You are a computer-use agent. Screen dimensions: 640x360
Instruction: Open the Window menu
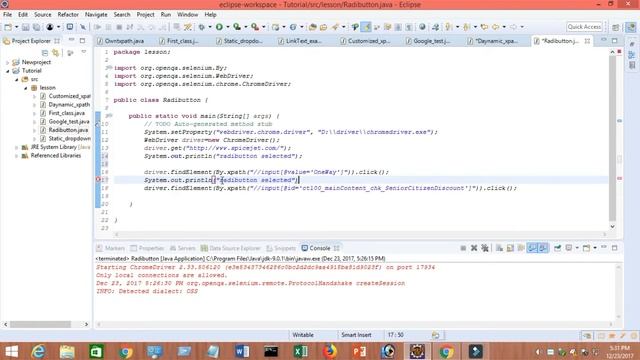tap(187, 14)
